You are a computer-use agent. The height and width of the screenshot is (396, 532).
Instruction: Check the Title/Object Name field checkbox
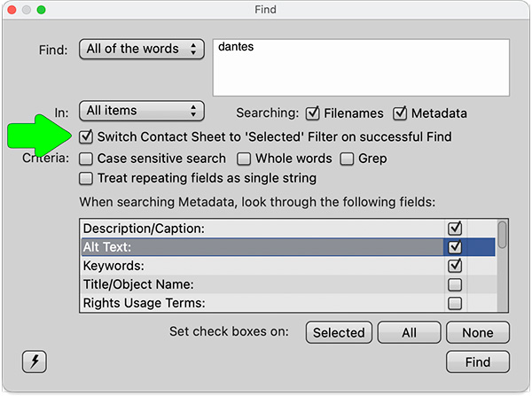[455, 284]
